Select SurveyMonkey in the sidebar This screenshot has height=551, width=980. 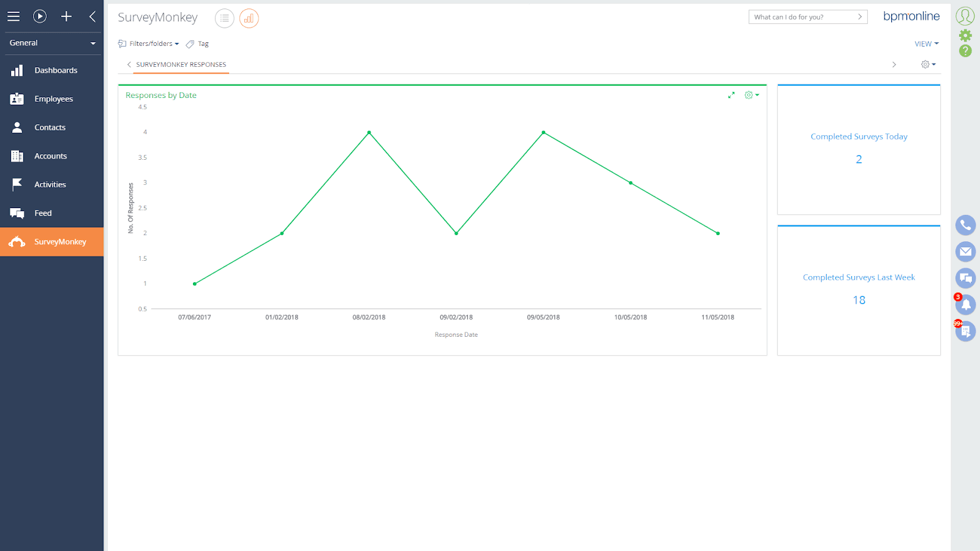(52, 242)
